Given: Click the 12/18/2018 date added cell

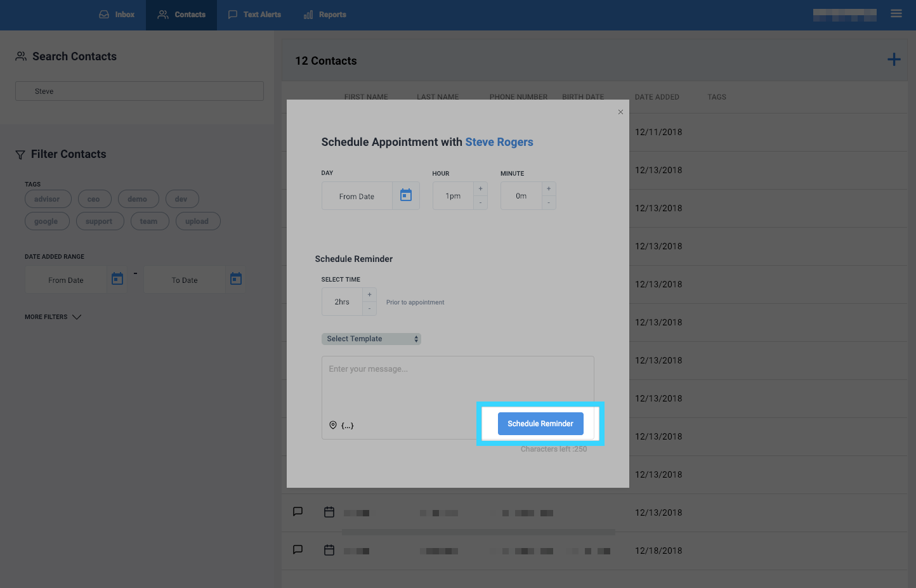Looking at the screenshot, I should (658, 551).
